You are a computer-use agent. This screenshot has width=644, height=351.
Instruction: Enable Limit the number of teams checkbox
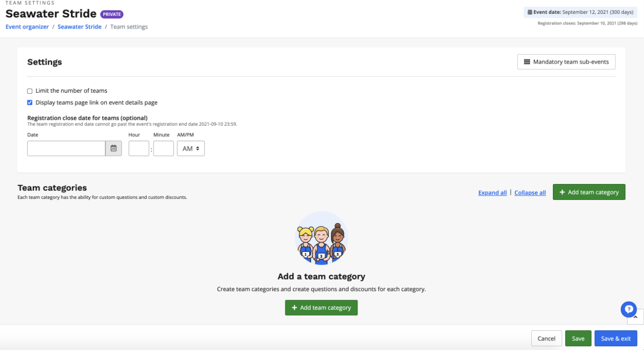click(x=30, y=91)
